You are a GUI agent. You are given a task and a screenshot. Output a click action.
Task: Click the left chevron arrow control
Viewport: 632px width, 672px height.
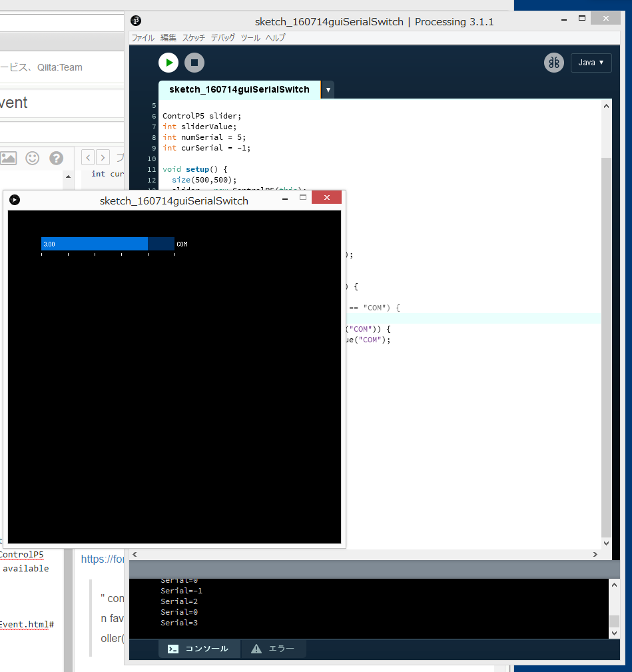click(x=88, y=157)
